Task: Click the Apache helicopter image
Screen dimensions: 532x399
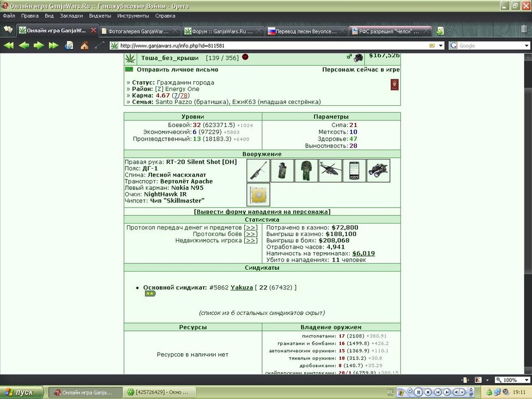Action: coord(330,170)
